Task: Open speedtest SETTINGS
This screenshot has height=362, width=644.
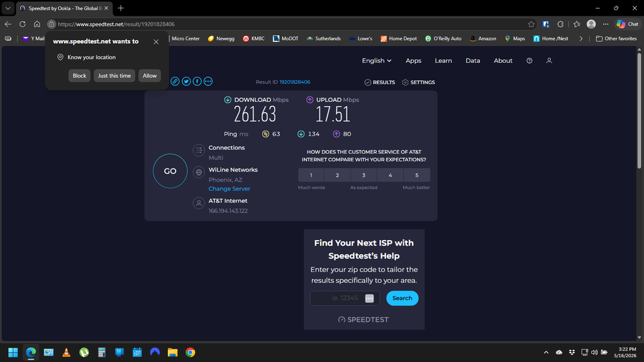Action: point(418,82)
